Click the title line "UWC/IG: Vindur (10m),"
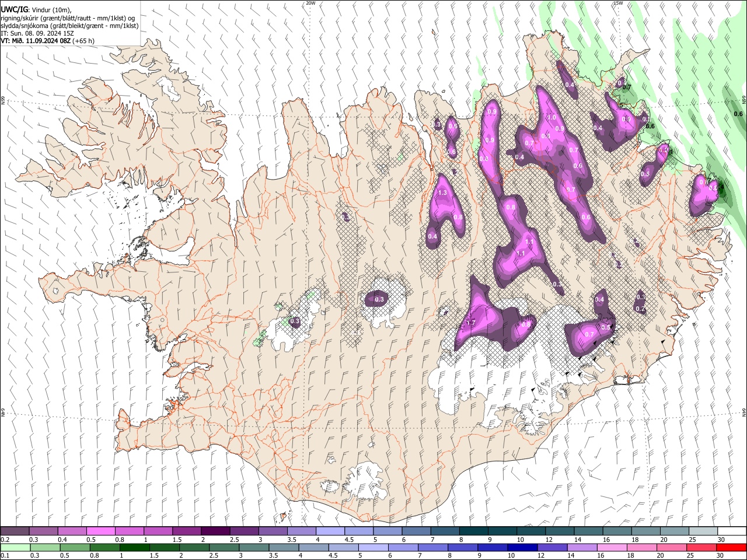Screen dimensions: 747x560 [x=36, y=10]
